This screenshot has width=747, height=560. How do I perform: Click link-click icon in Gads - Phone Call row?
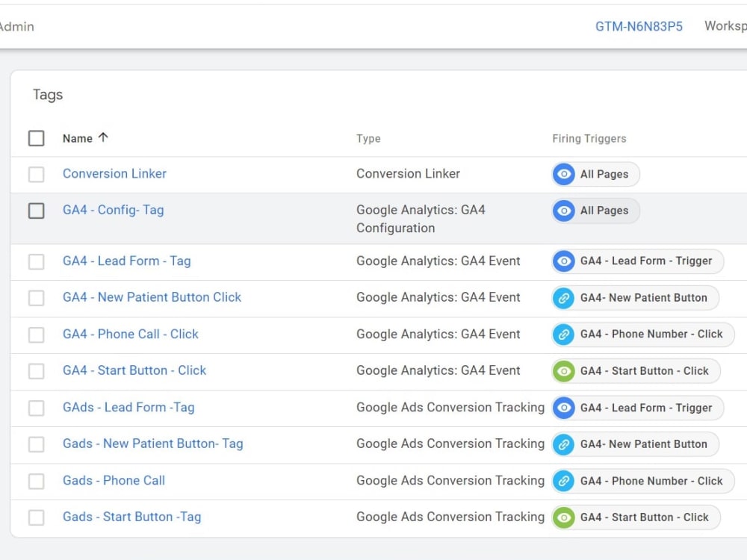click(563, 481)
